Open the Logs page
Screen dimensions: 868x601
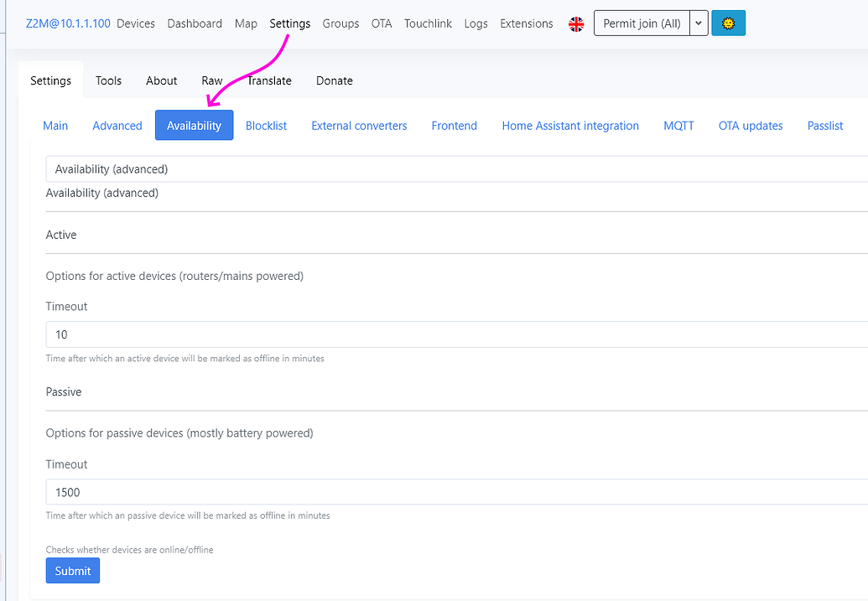click(x=476, y=23)
